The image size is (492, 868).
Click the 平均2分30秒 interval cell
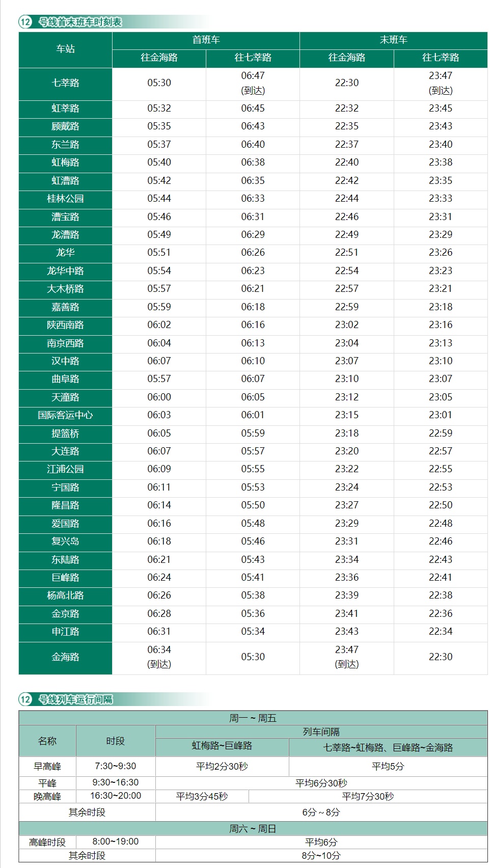[222, 766]
